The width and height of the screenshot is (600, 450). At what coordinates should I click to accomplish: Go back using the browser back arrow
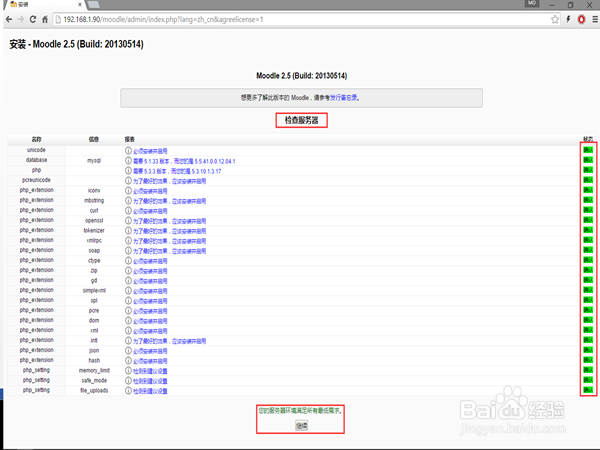point(8,19)
